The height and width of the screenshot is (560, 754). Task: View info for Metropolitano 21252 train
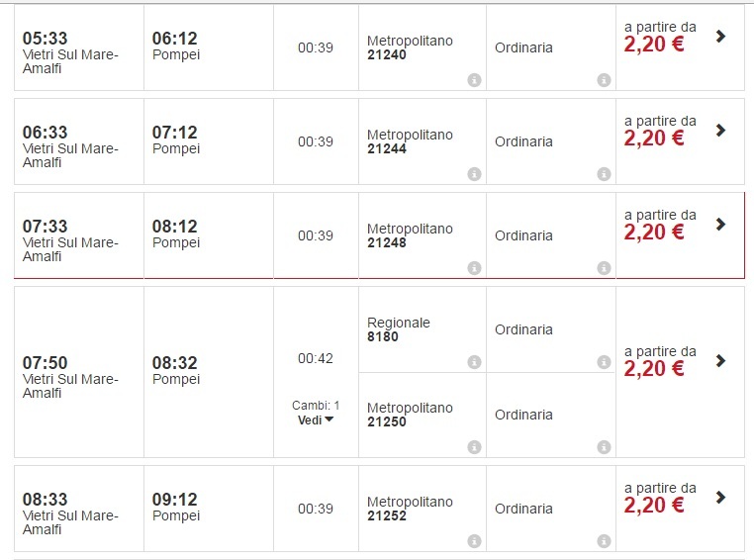coord(474,541)
